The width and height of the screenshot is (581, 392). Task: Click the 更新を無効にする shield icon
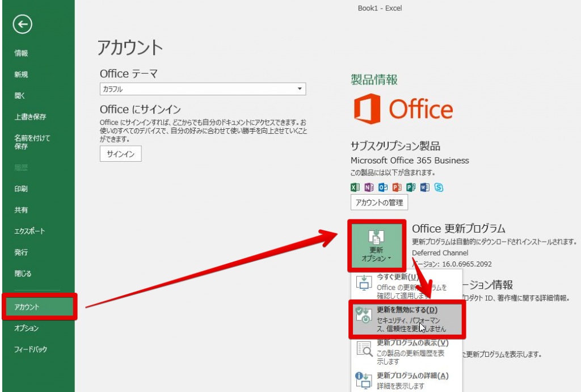pyautogui.click(x=364, y=315)
